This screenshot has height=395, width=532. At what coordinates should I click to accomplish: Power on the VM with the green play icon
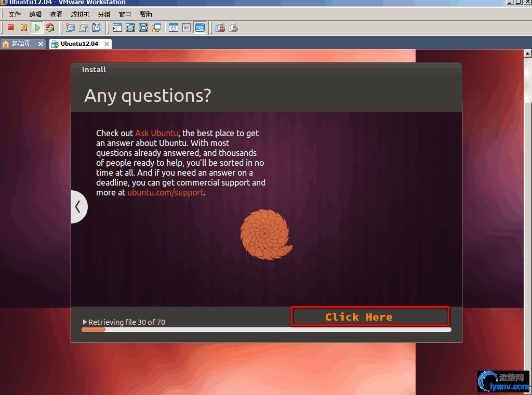(x=37, y=28)
